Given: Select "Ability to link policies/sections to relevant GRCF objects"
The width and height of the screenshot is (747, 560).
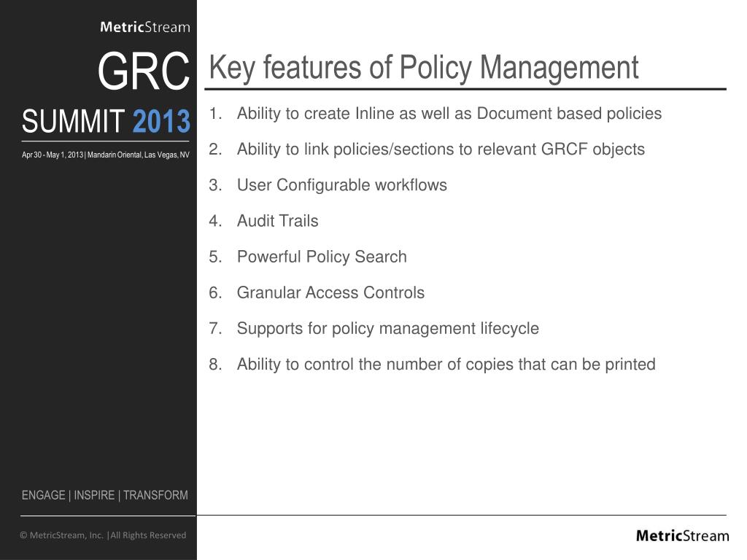Looking at the screenshot, I should click(441, 149).
